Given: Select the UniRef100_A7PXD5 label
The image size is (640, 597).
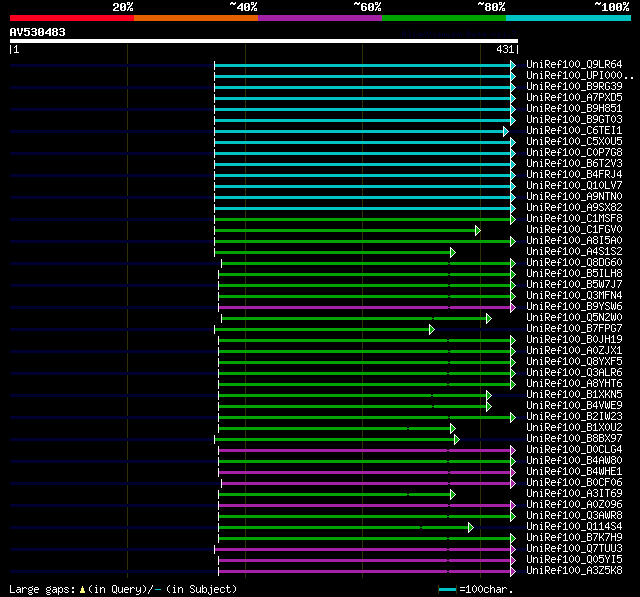Looking at the screenshot, I should click(x=574, y=98).
